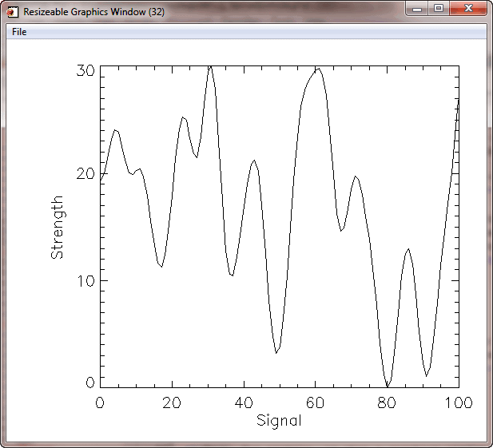This screenshot has height=448, width=493.
Task: Click the x-axis tick label 40
Action: (244, 402)
